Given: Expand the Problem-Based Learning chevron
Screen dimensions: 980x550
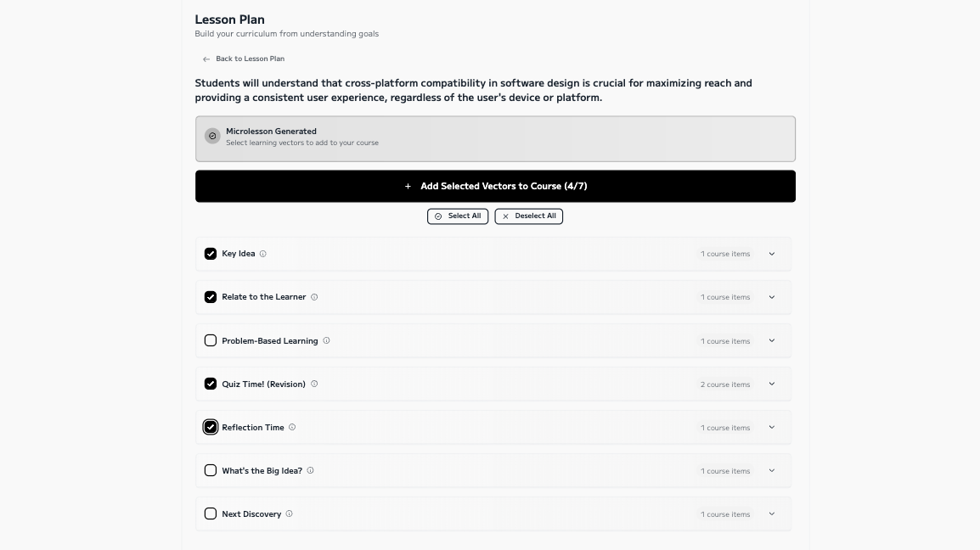Looking at the screenshot, I should (x=772, y=340).
